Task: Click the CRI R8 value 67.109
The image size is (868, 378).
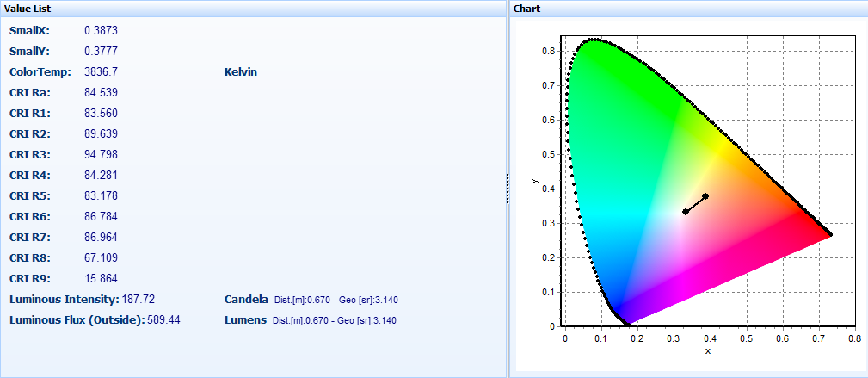Action: [x=102, y=257]
